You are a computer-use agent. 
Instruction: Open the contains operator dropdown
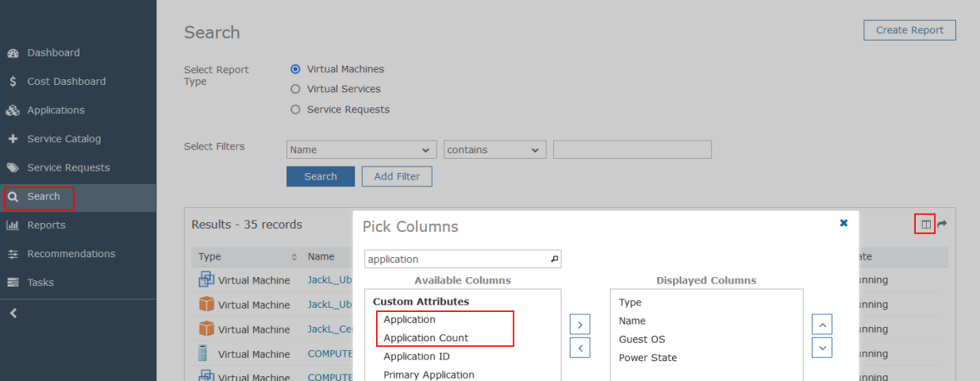coord(495,150)
